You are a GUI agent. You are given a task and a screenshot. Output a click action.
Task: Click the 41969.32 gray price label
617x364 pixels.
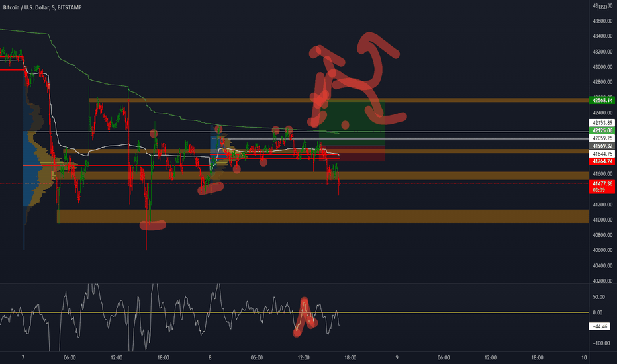coord(602,146)
